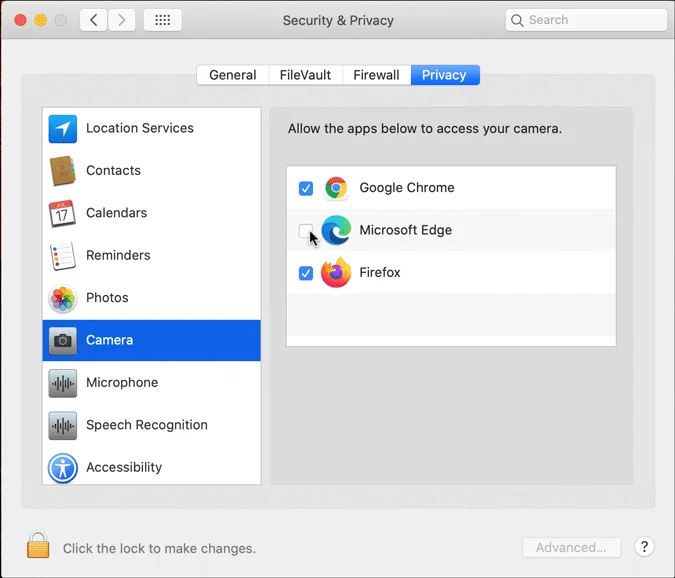Open the help question mark button
The width and height of the screenshot is (675, 578).
644,547
